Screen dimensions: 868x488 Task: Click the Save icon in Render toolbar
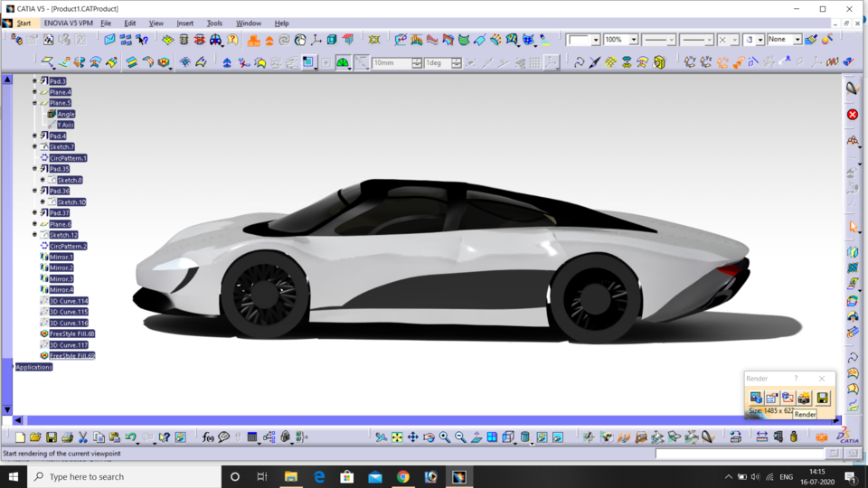822,398
